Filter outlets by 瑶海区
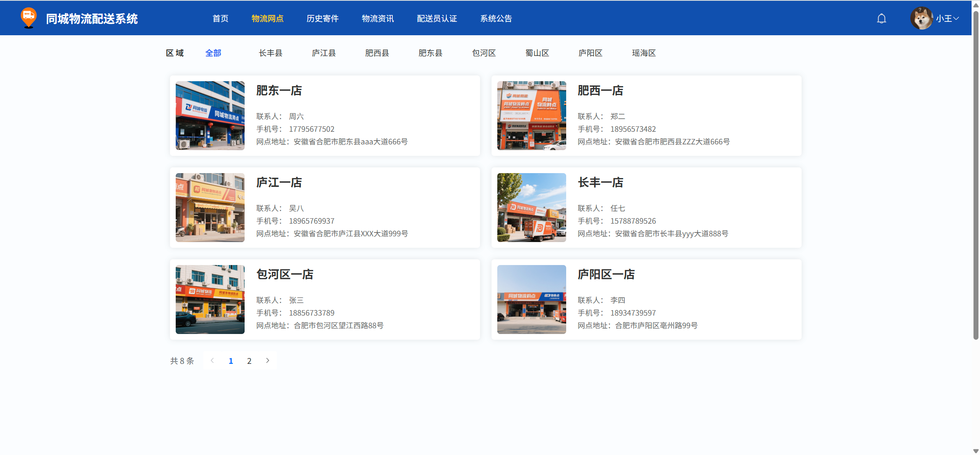 tap(644, 53)
